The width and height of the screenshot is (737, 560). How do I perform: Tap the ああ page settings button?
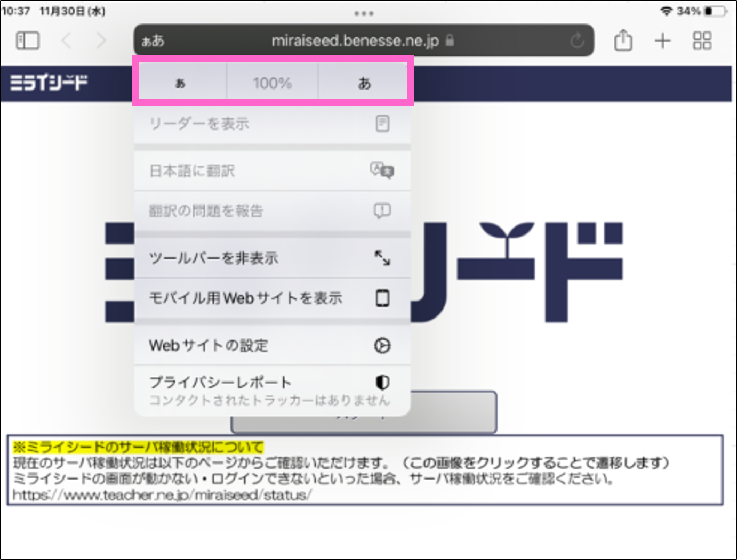coord(153,40)
